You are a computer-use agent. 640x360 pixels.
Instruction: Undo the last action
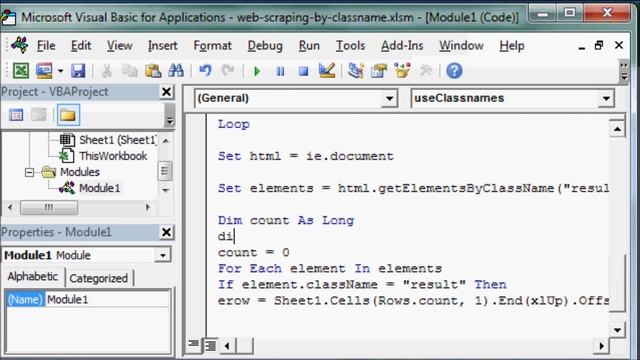(x=205, y=71)
